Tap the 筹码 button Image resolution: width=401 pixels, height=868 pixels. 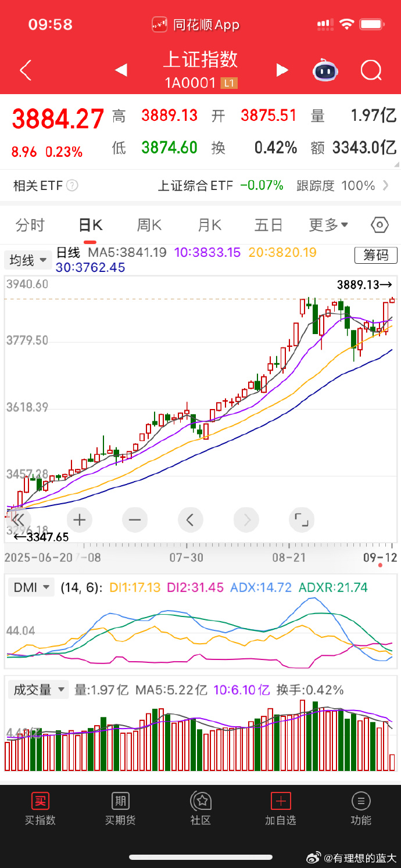(376, 255)
